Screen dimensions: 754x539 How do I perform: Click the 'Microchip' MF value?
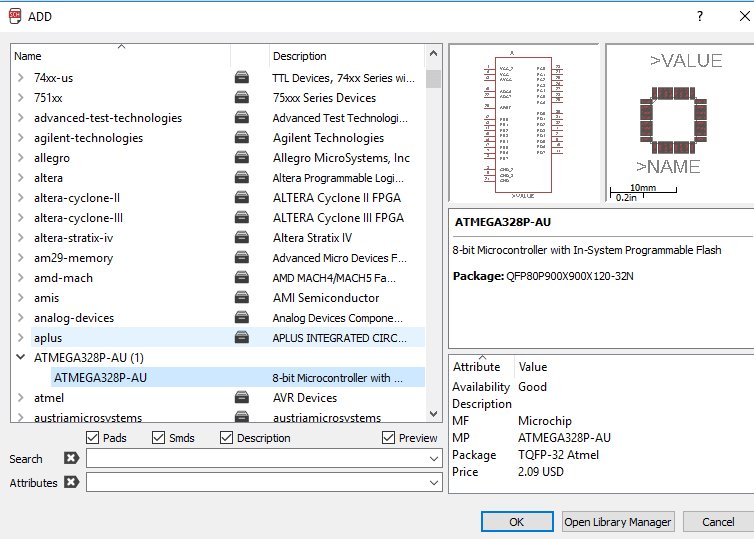point(545,421)
